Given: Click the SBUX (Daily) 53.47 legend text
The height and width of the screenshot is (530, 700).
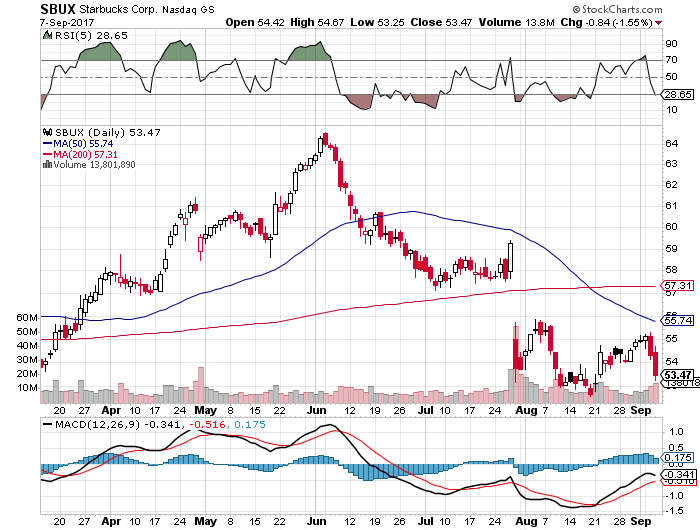Looking at the screenshot, I should [108, 133].
